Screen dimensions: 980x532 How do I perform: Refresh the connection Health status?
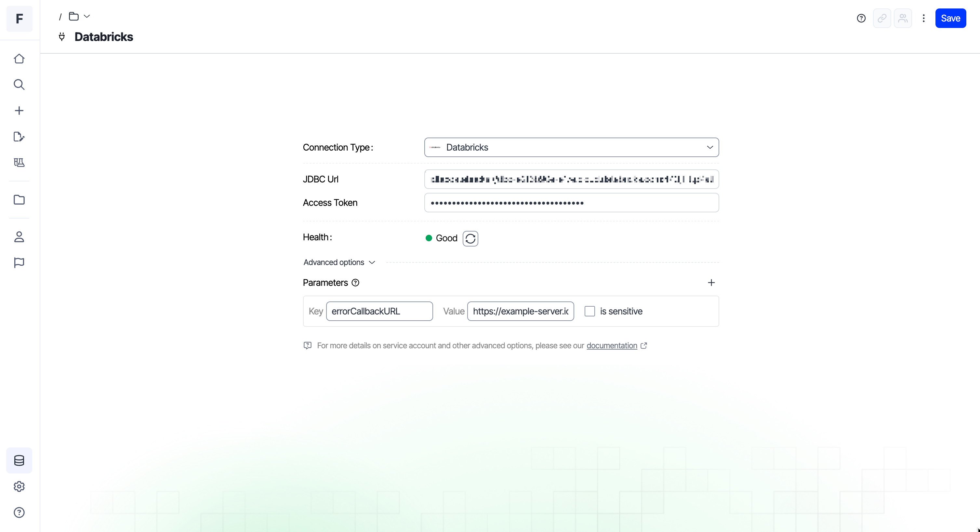coord(470,238)
